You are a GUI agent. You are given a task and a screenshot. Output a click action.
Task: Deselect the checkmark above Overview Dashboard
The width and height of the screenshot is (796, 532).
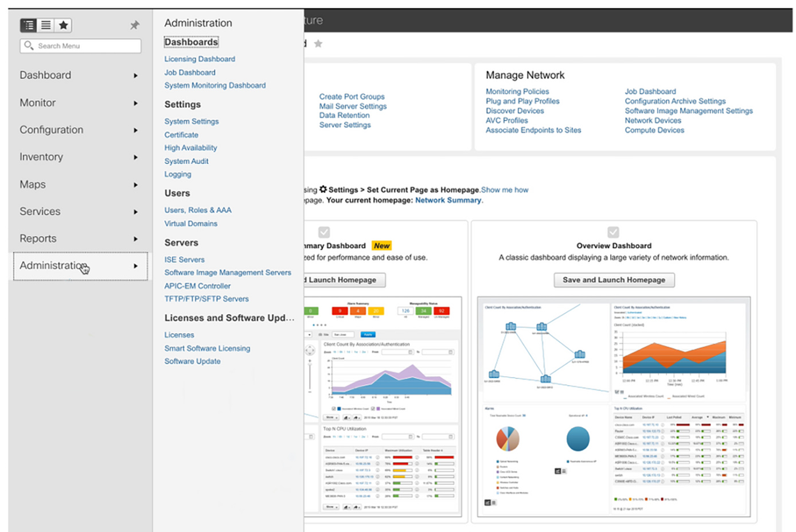pyautogui.click(x=613, y=232)
